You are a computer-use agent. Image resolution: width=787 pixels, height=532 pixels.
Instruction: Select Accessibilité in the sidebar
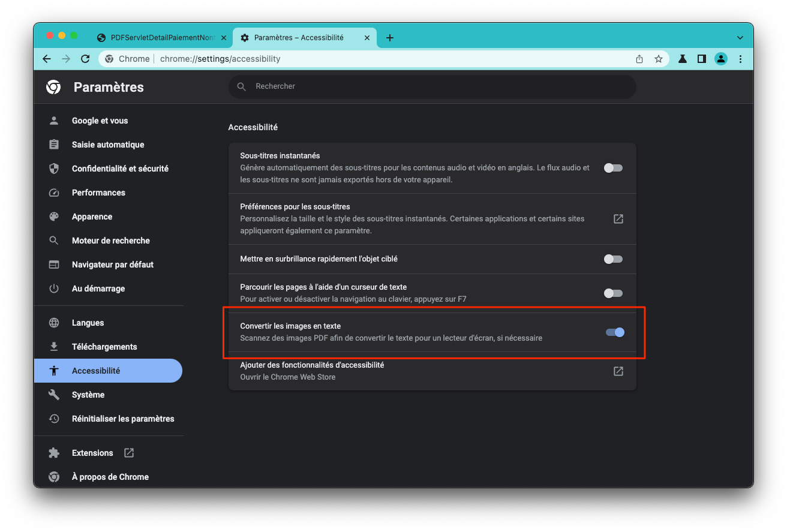[108, 371]
